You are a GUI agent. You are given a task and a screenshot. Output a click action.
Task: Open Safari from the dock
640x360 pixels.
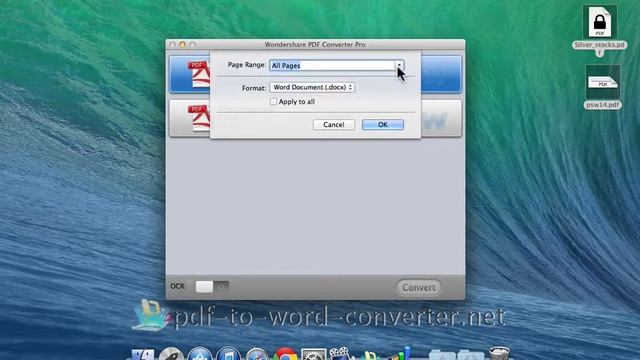257,354
